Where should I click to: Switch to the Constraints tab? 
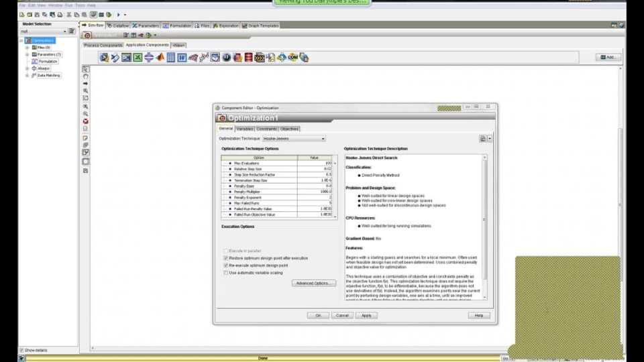266,129
